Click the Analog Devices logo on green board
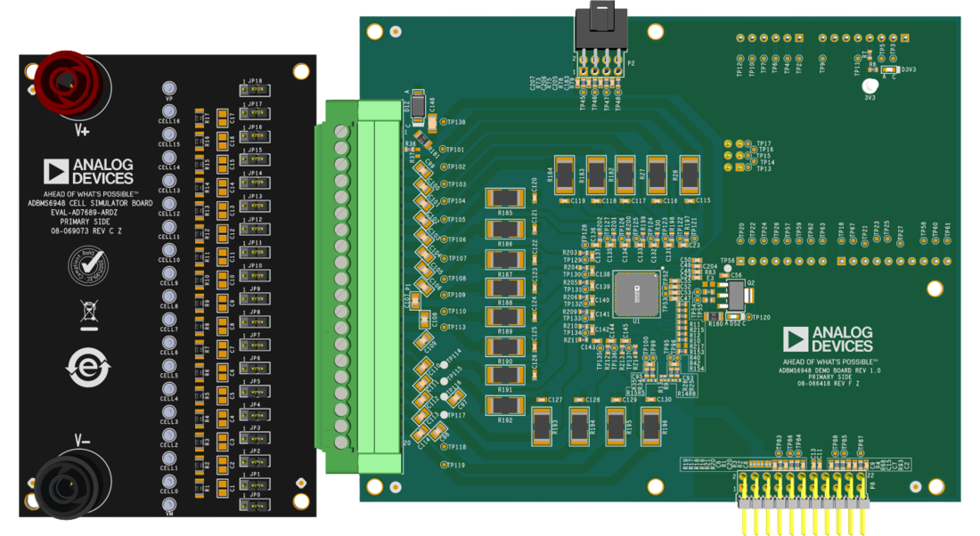The image size is (980, 536). 828,339
